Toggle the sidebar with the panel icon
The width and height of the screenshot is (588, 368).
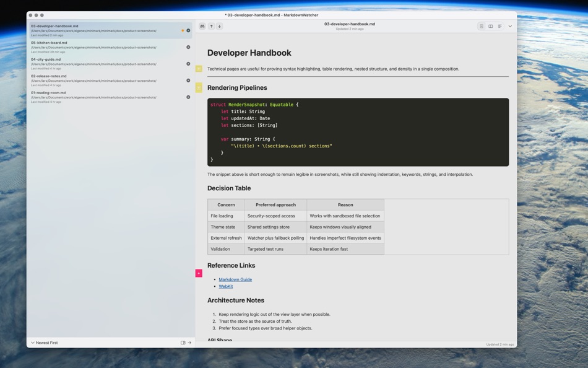pyautogui.click(x=183, y=342)
